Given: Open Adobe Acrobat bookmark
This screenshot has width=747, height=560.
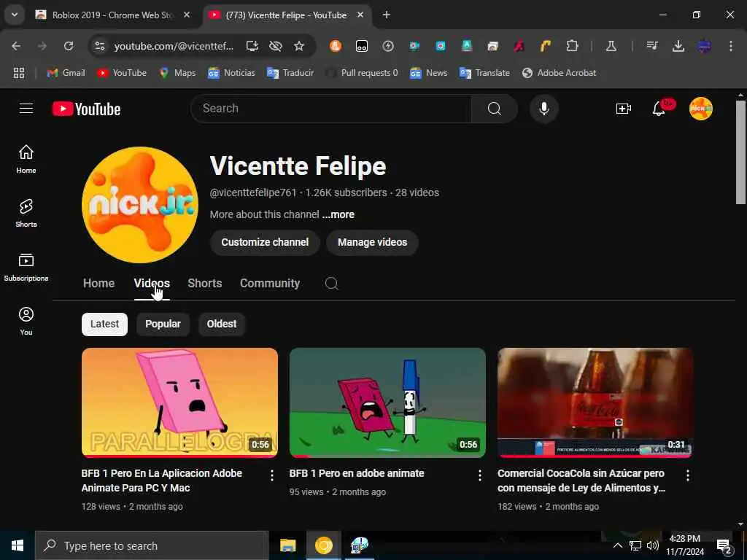Looking at the screenshot, I should click(560, 73).
